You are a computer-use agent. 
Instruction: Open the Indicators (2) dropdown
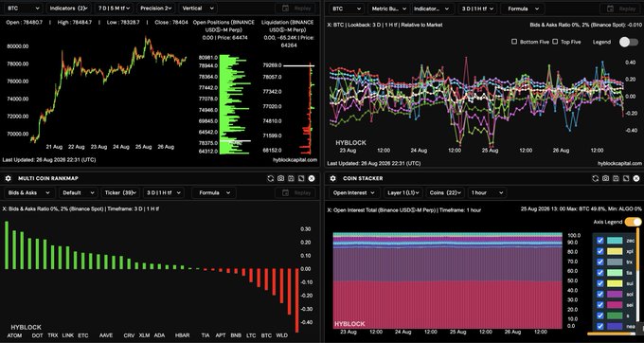[x=68, y=9]
